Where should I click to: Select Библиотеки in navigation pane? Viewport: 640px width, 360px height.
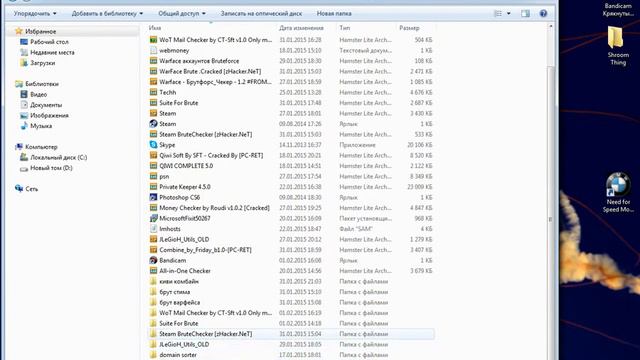[x=42, y=84]
